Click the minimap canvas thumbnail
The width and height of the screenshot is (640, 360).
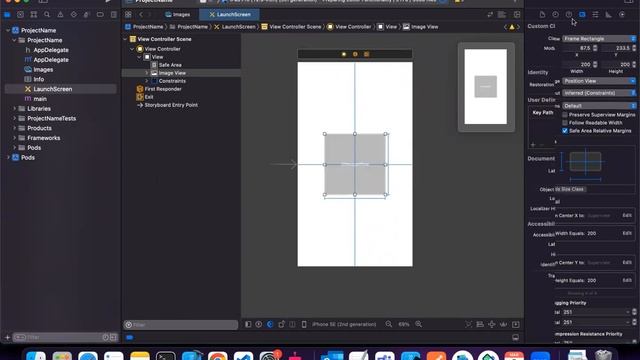click(486, 87)
